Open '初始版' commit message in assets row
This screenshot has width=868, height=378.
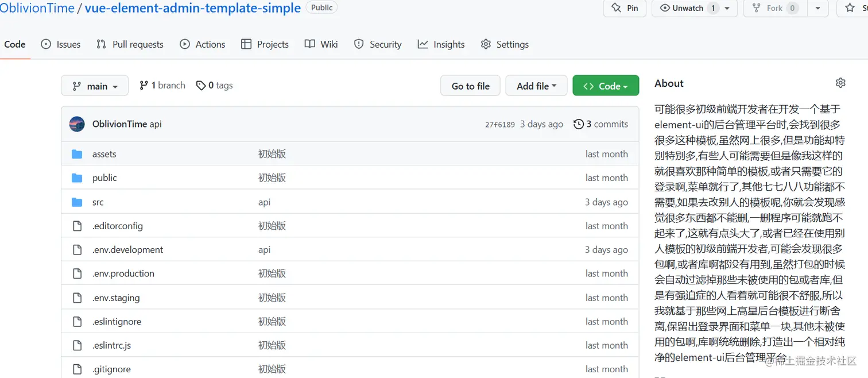tap(272, 154)
